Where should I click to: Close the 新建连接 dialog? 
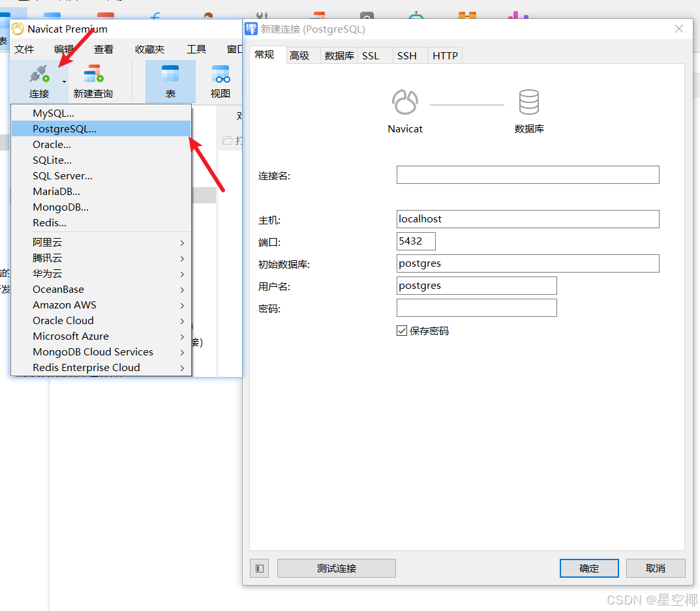[x=679, y=29]
